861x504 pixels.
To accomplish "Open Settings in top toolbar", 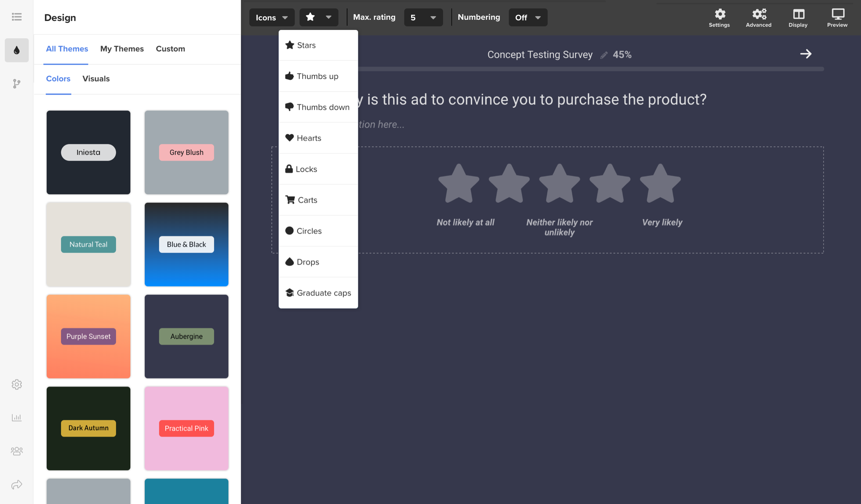I will [x=719, y=18].
